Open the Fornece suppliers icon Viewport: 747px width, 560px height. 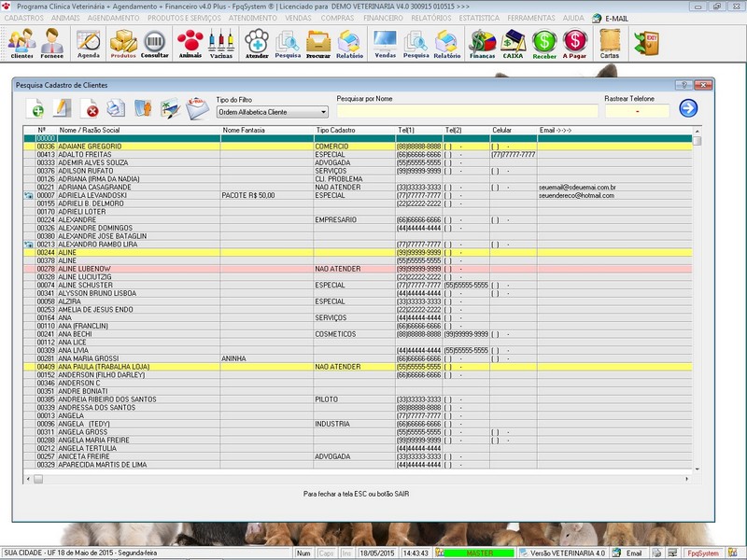point(52,43)
